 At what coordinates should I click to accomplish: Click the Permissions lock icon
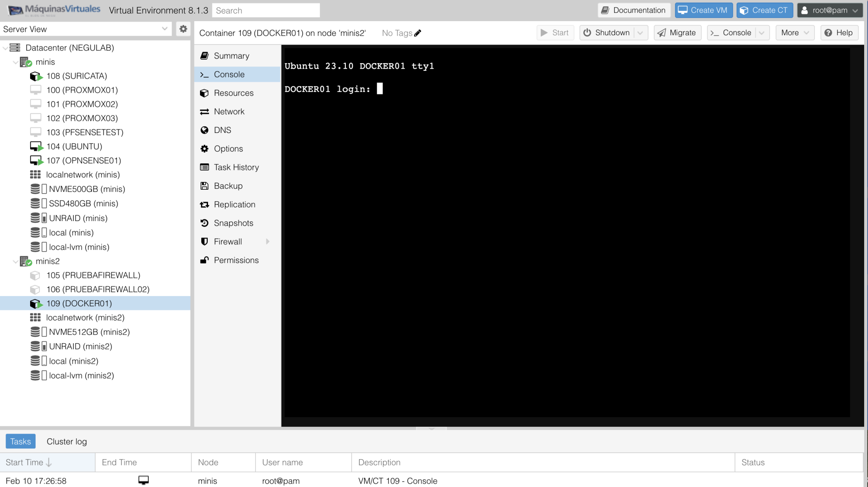(x=205, y=260)
